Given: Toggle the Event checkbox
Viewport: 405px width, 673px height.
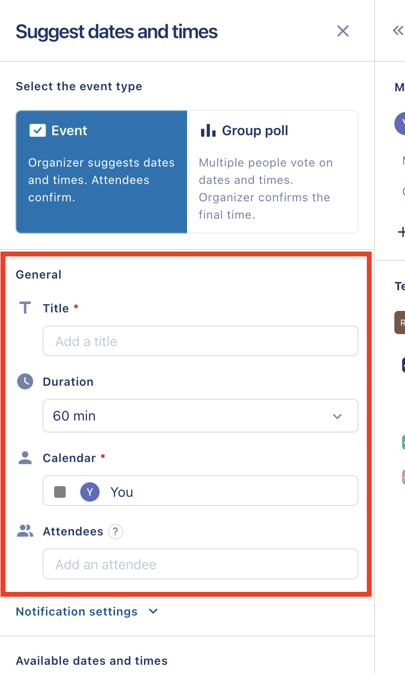Looking at the screenshot, I should [37, 130].
